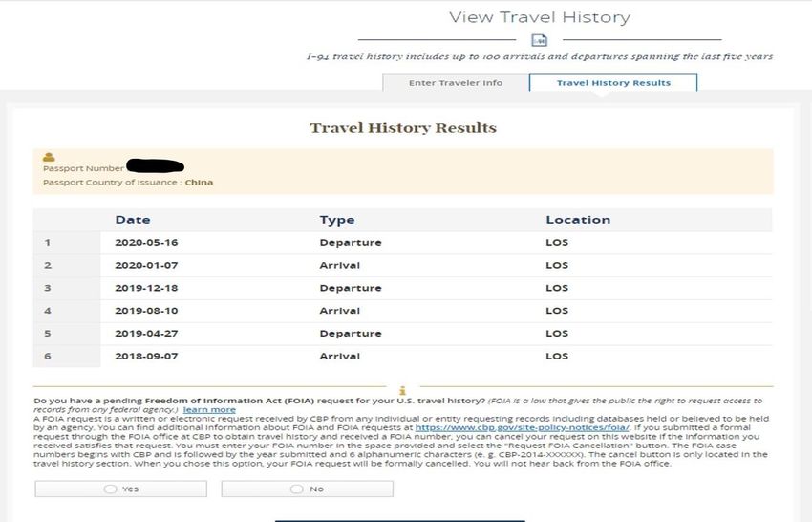Switch to the Enter Traveler Info tab
The image size is (812, 522).
(456, 82)
